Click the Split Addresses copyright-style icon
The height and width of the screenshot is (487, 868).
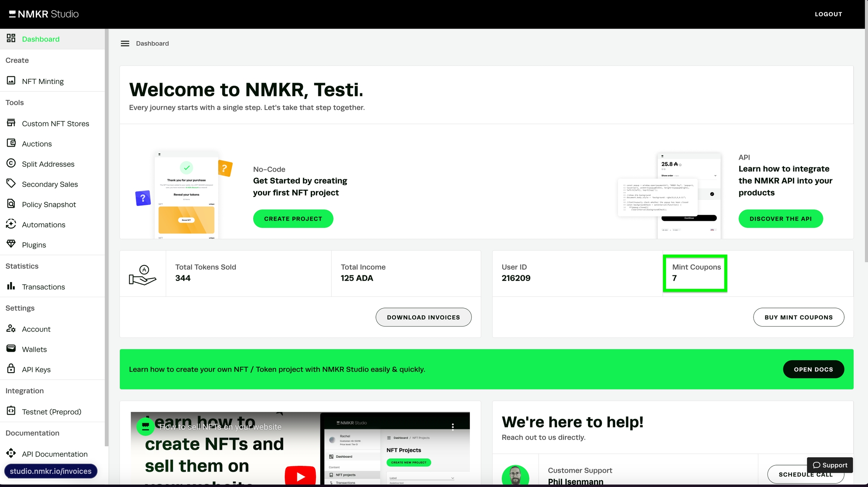click(11, 163)
